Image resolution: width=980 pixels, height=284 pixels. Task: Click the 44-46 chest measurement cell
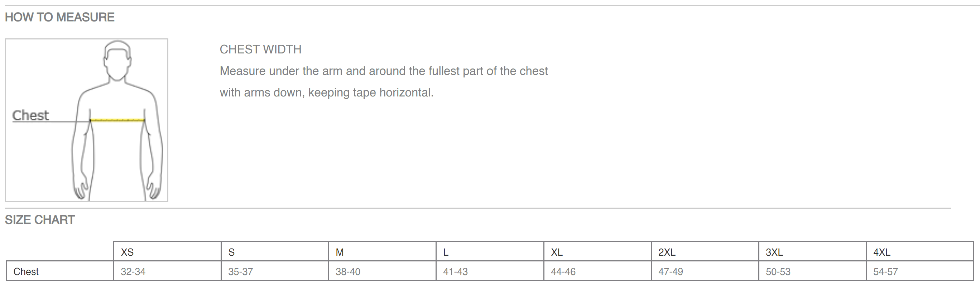563,271
